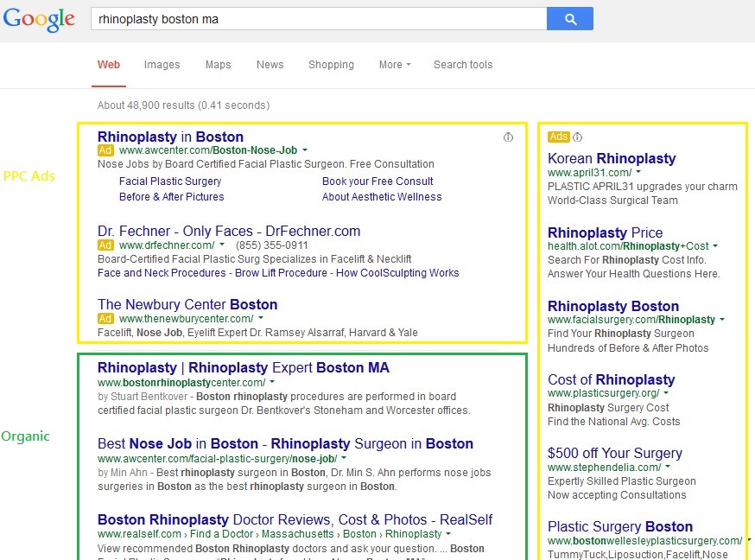This screenshot has height=560, width=755.
Task: Open Before & After Pictures sitelink
Action: pos(171,197)
